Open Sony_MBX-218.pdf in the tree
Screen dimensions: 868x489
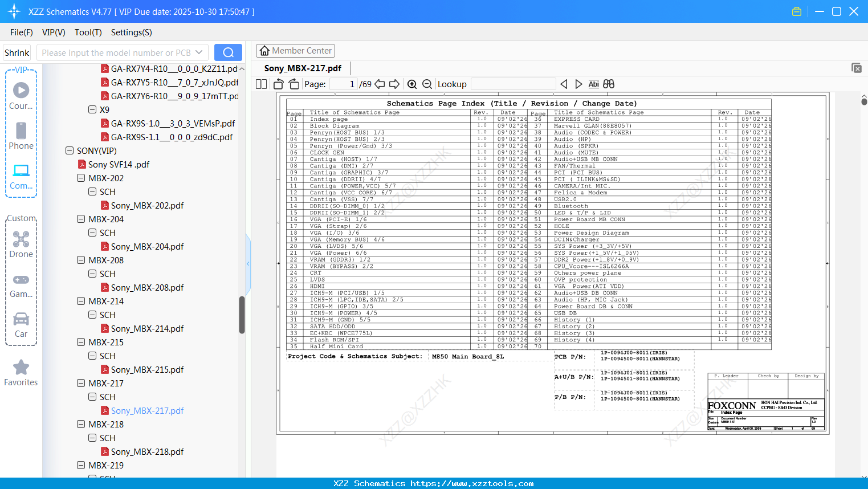(x=147, y=451)
